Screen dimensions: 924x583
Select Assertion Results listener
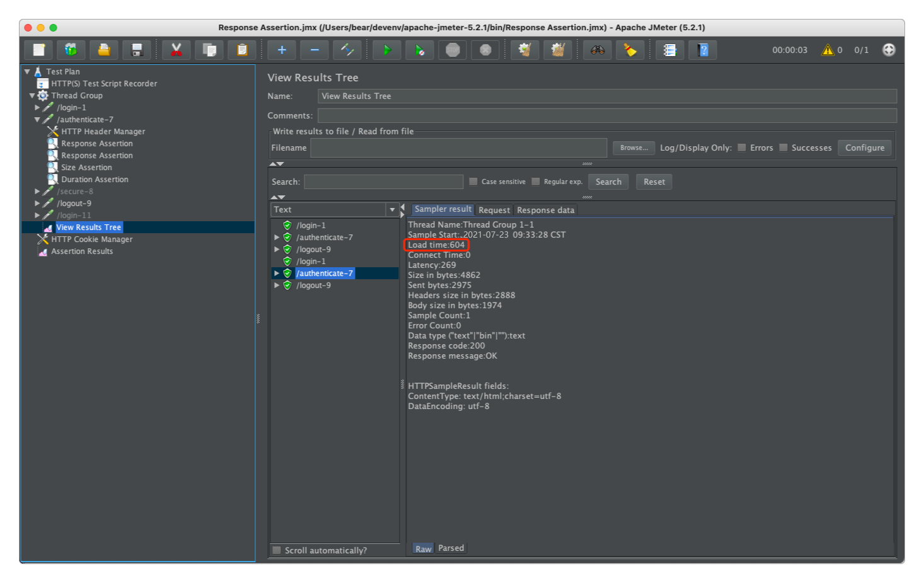point(82,251)
